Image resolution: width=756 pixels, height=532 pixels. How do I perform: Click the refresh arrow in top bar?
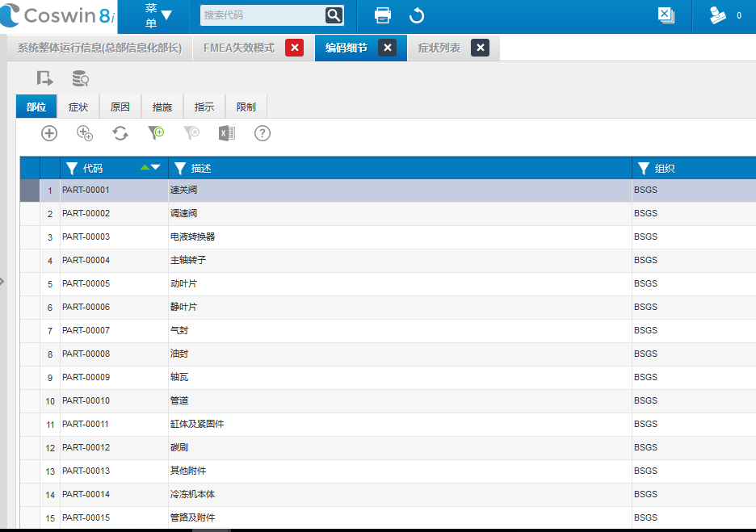point(417,15)
